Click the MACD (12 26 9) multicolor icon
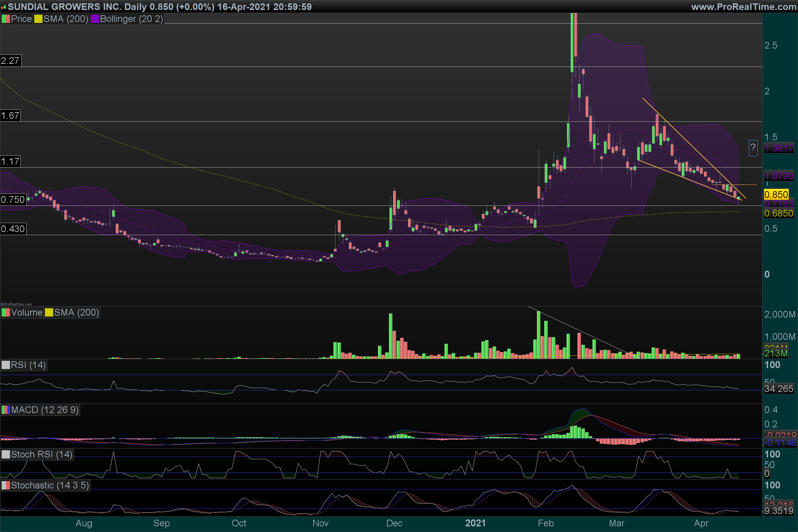 coord(6,410)
